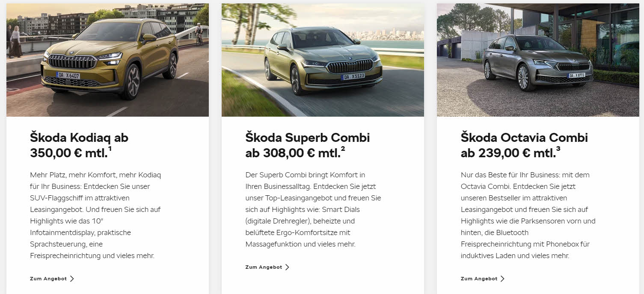Select the grey Škoda Octavia Combi photo
Screen dimensions: 644x294
click(x=538, y=60)
